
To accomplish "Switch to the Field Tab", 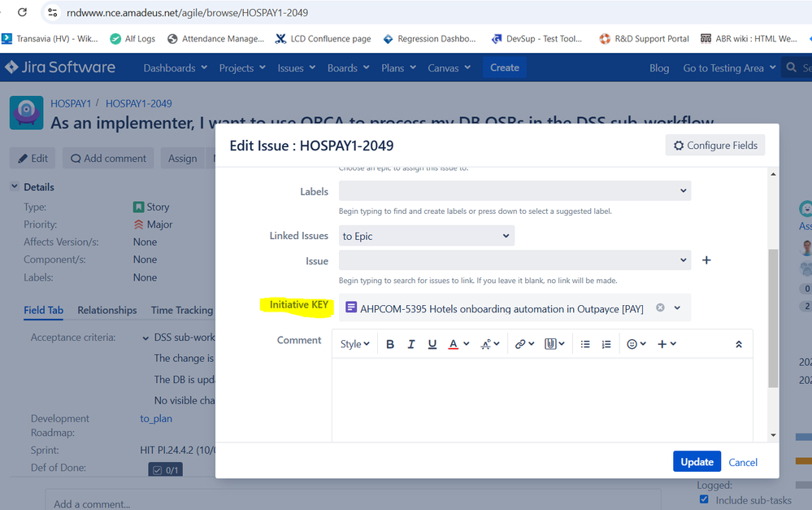I will pos(44,311).
